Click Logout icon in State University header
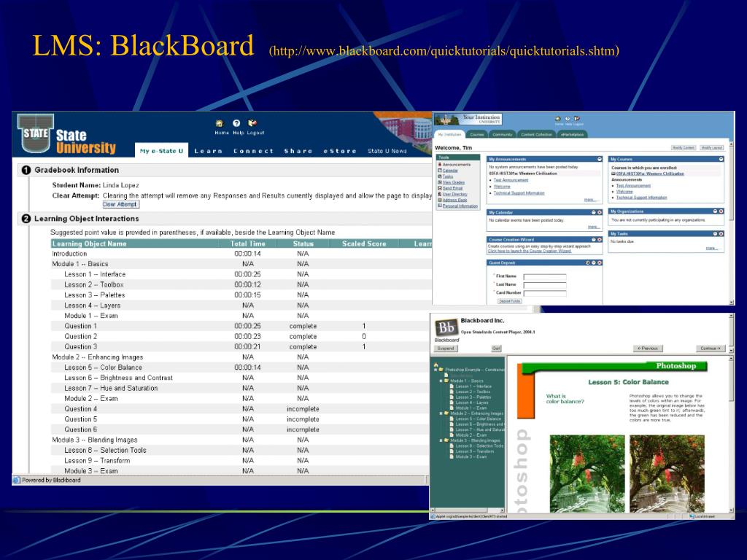This screenshot has height=560, width=747. [252, 123]
